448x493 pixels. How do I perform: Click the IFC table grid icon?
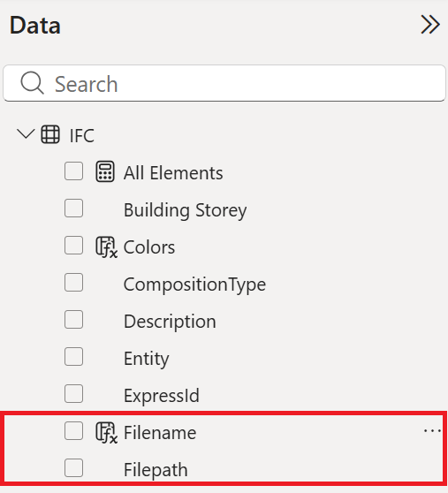[50, 134]
